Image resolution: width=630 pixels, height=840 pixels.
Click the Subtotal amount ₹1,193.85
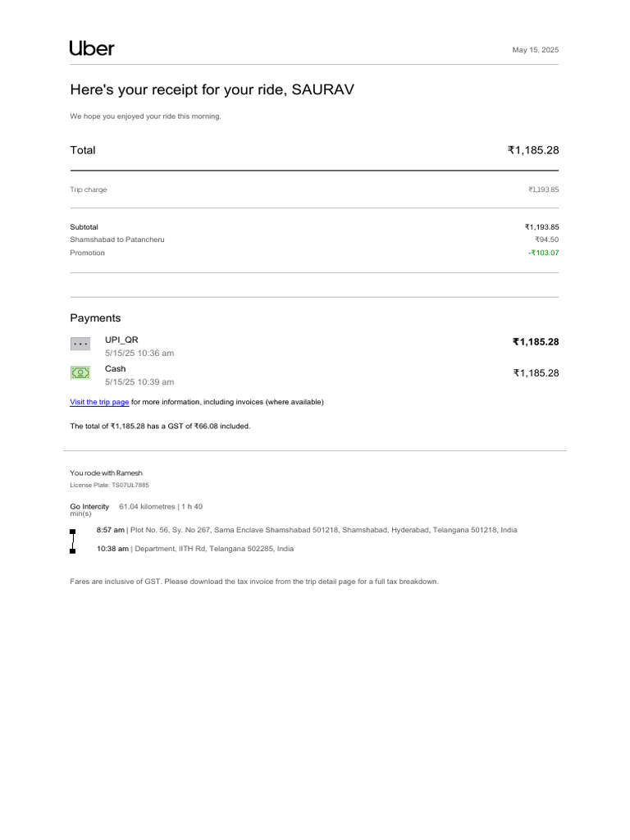[541, 226]
